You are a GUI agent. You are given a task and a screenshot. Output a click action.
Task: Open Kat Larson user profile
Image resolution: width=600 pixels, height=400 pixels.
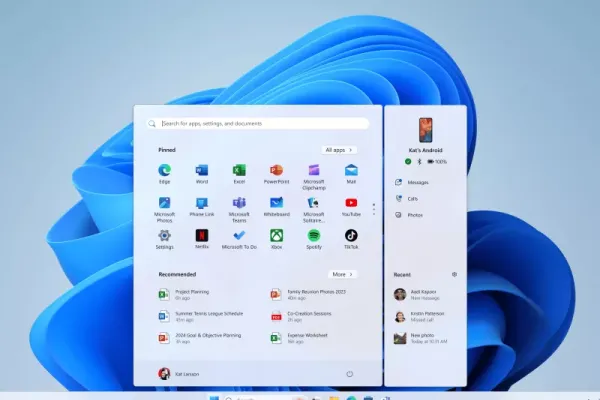[x=178, y=374]
